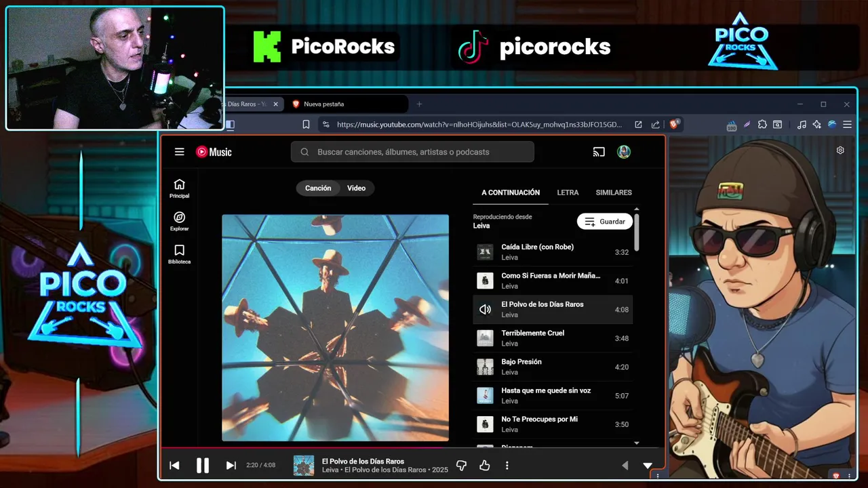This screenshot has height=488, width=868.
Task: Play Como Si Fueras a Morir Mañana
Action: click(553, 281)
